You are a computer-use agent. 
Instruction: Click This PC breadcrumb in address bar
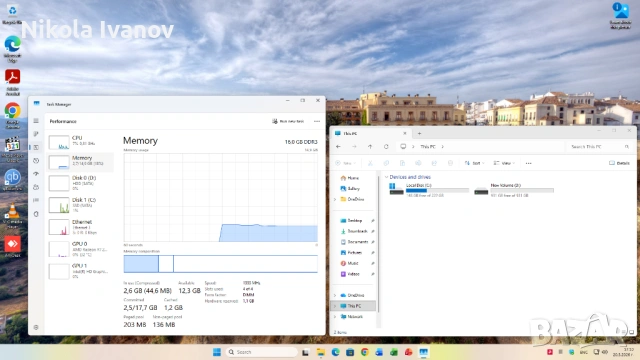(x=428, y=147)
